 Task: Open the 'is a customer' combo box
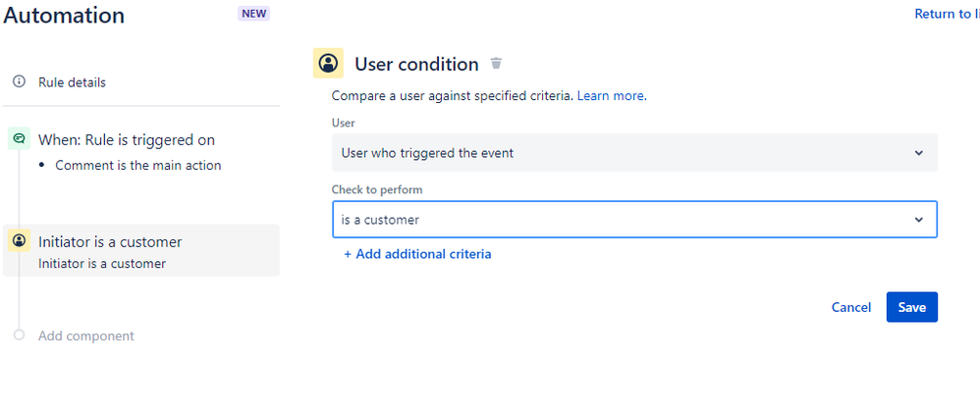634,220
